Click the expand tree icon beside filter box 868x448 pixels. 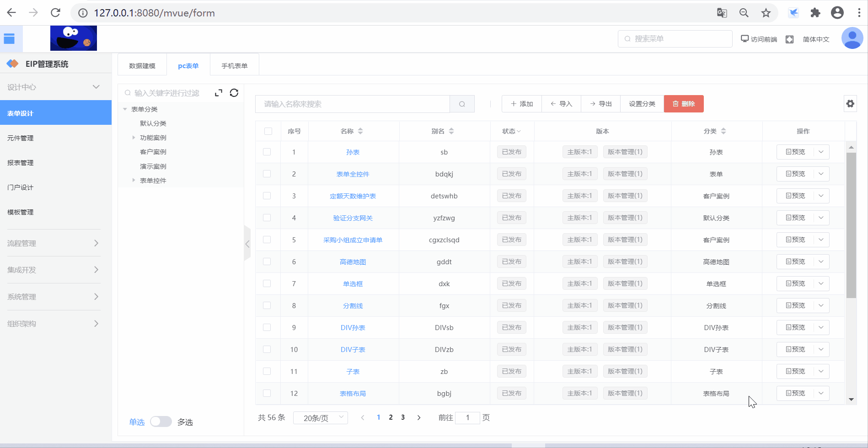pos(219,93)
